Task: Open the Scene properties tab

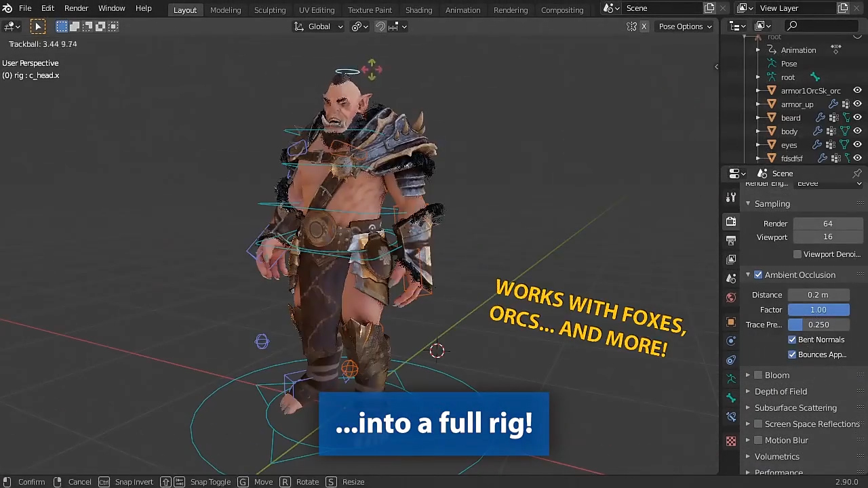Action: point(731,279)
